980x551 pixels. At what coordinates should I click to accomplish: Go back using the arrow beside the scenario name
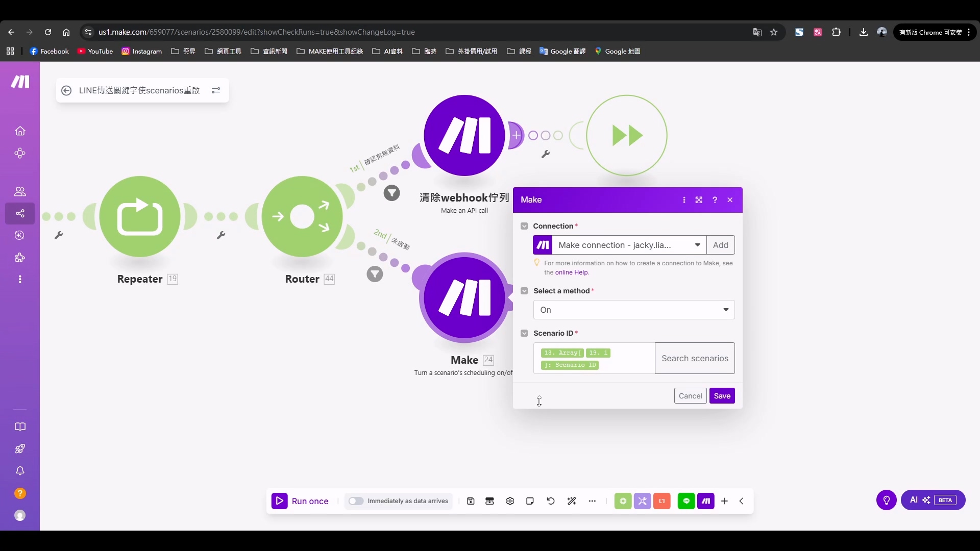point(66,90)
